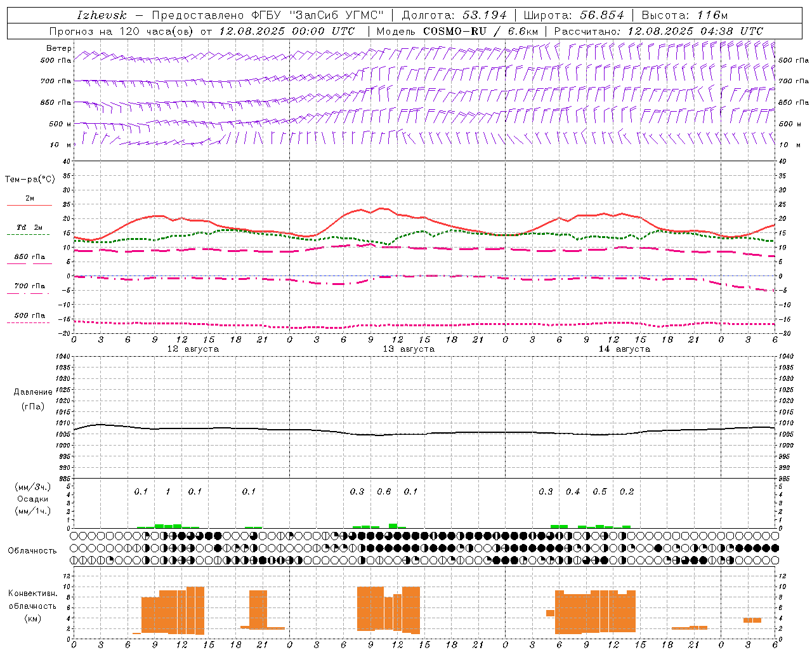
Task: Click the precipitation value "0.5" on 14 August
Action: tap(599, 492)
